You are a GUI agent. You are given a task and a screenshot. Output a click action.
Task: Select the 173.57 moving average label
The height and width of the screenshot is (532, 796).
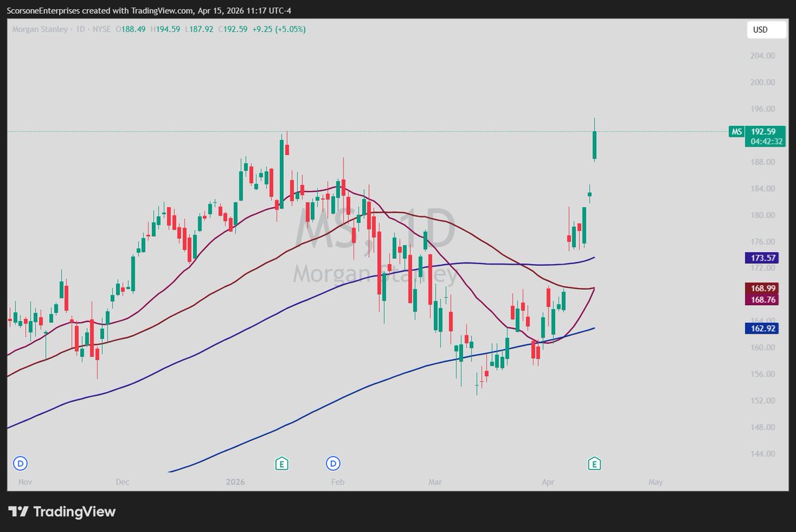point(763,257)
